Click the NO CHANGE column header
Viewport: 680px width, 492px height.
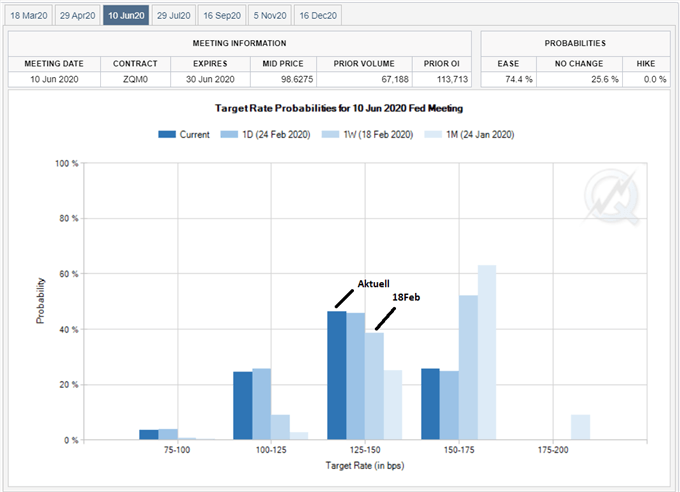tap(579, 64)
